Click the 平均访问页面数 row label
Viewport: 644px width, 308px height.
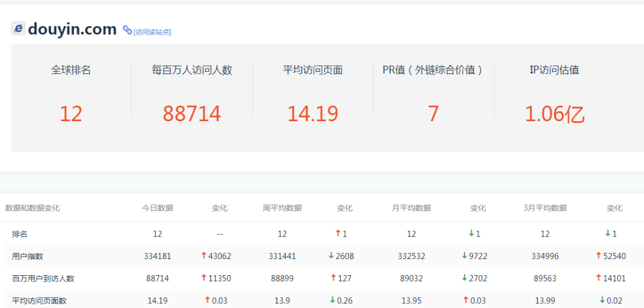pos(39,301)
